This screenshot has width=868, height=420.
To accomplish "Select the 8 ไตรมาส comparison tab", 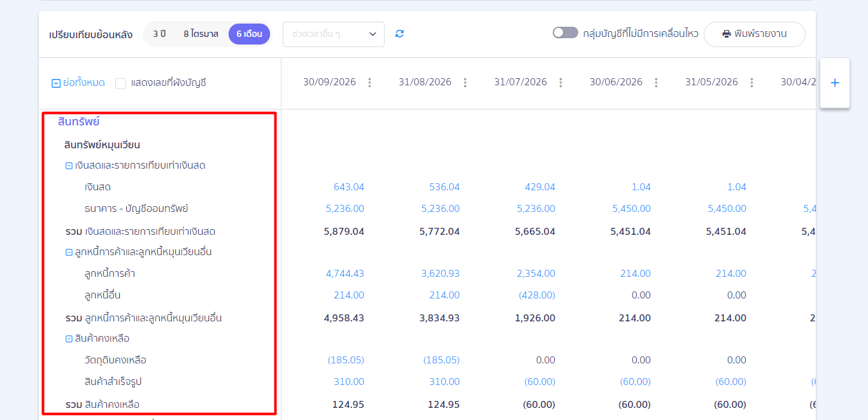I will [201, 34].
